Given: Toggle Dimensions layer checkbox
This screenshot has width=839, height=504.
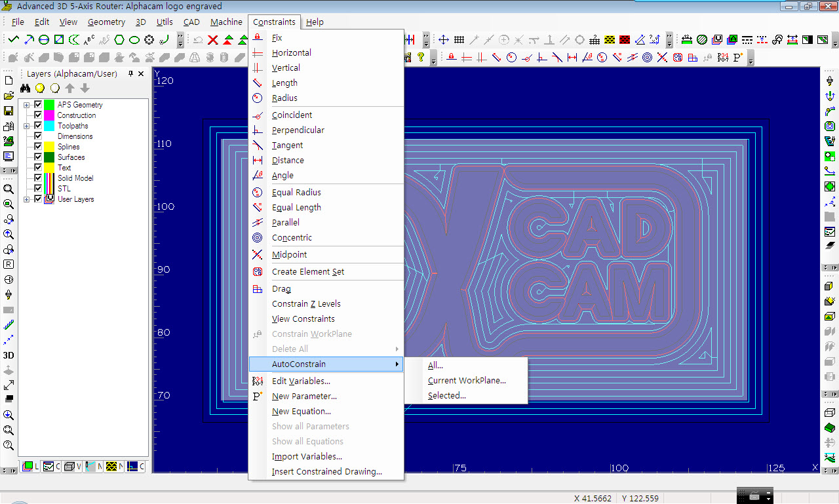Looking at the screenshot, I should click(x=38, y=136).
